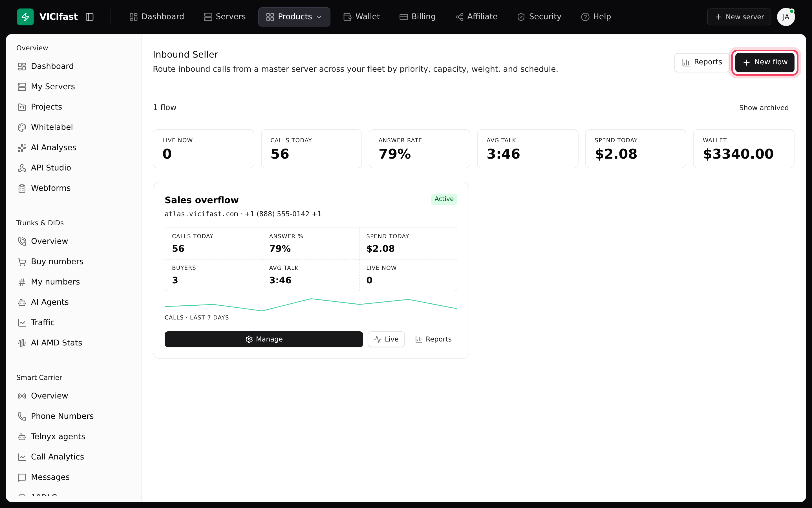Open the JA user avatar

(786, 17)
